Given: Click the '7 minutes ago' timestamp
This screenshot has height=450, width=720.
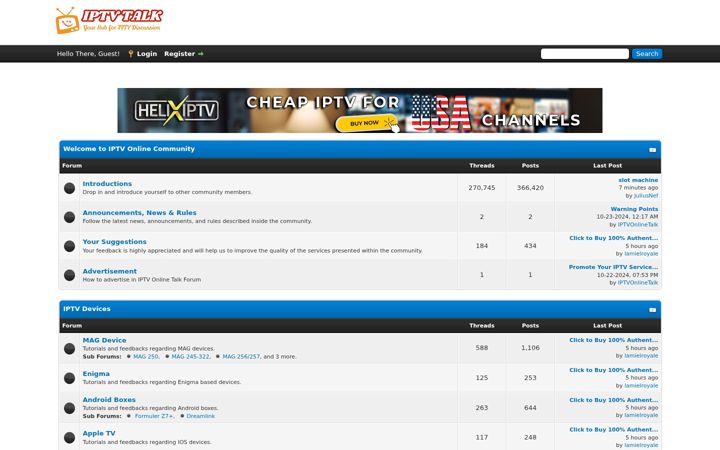Looking at the screenshot, I should pos(638,188).
